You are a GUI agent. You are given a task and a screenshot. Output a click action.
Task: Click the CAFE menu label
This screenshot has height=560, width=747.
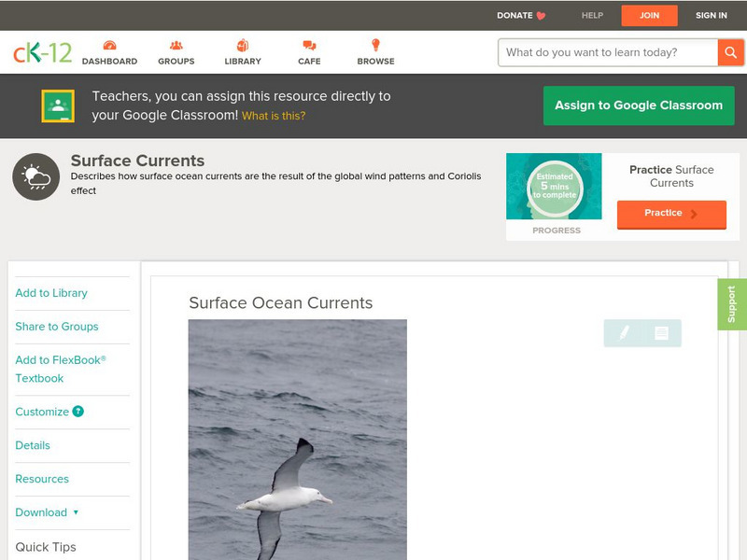click(309, 62)
